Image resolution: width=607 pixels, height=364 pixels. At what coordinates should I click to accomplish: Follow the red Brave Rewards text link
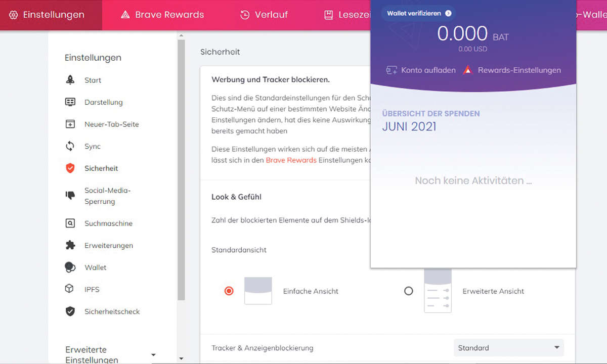pyautogui.click(x=291, y=160)
